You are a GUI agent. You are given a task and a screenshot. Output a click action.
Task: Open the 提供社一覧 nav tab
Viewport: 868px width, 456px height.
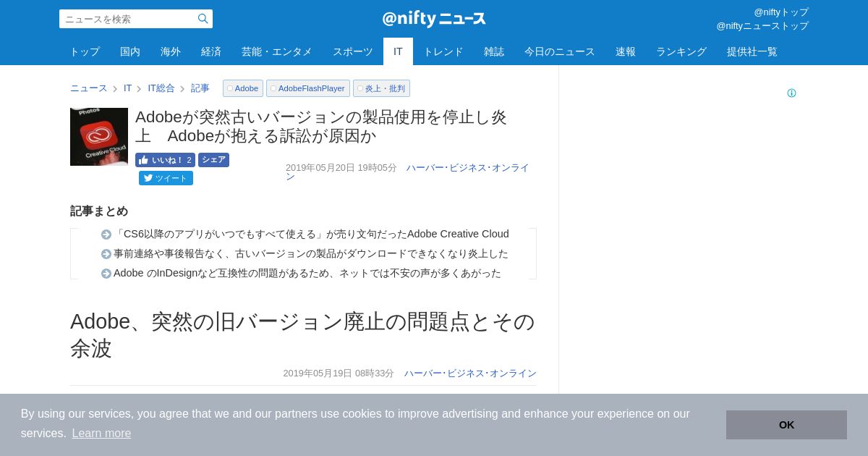click(x=752, y=51)
